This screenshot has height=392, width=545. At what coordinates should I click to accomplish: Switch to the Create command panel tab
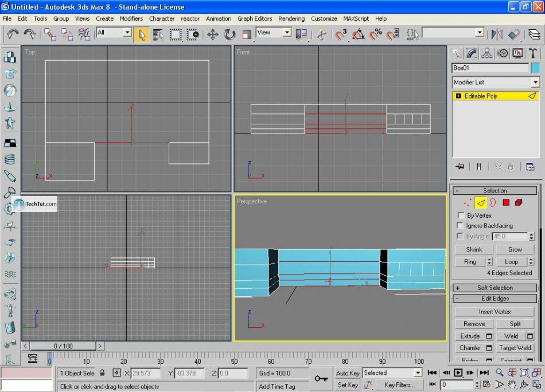click(x=457, y=53)
